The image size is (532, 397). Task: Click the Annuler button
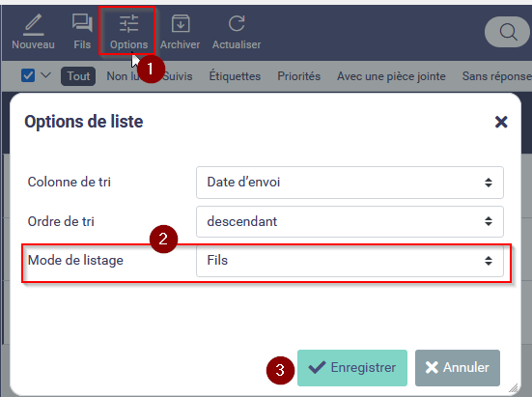point(458,368)
